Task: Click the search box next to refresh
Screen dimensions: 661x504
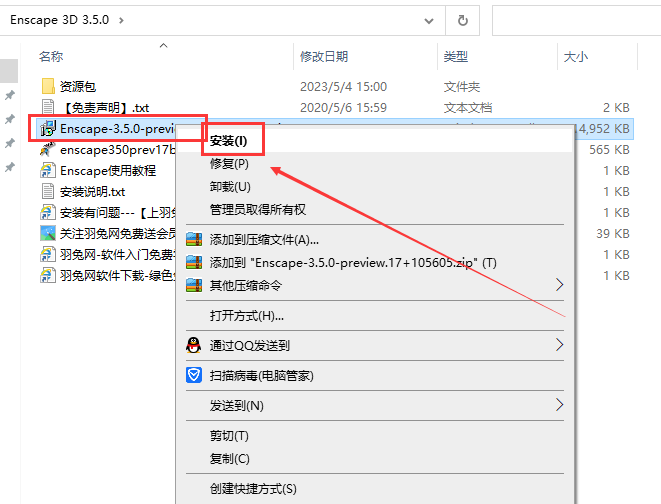Action: [576, 20]
